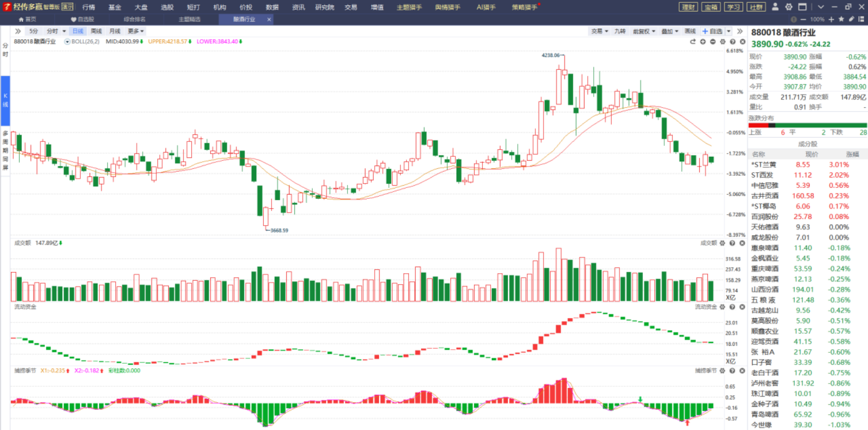Click the user account profile icon
Image resolution: width=868 pixels, height=430 pixels.
(x=775, y=7)
